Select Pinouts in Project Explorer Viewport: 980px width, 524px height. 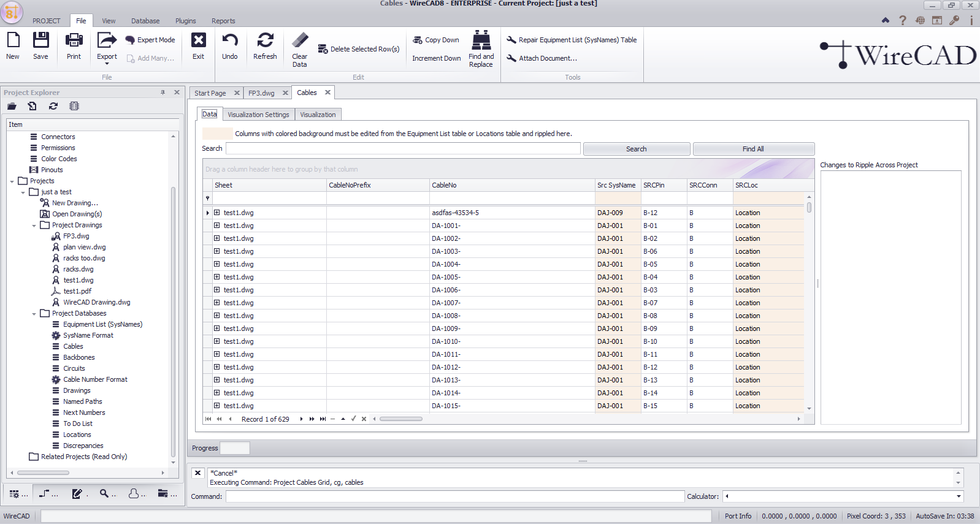pos(52,170)
